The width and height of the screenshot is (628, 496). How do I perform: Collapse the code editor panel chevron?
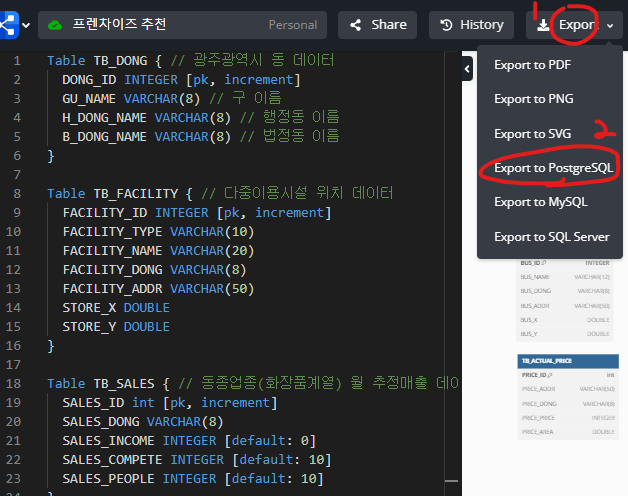tap(467, 69)
